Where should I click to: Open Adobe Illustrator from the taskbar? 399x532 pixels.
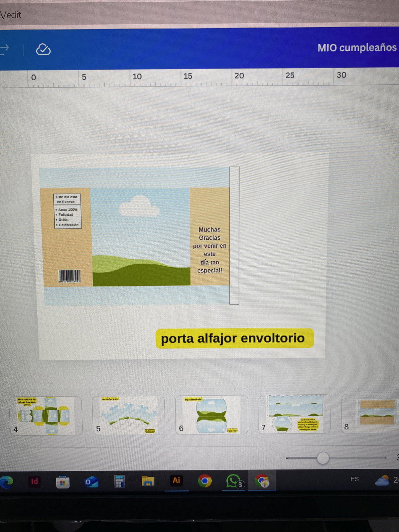tap(176, 480)
